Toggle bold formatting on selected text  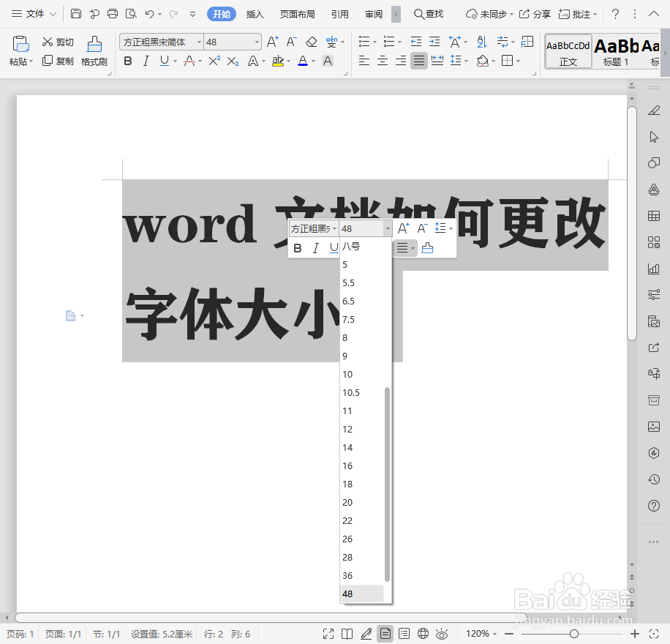[x=127, y=61]
